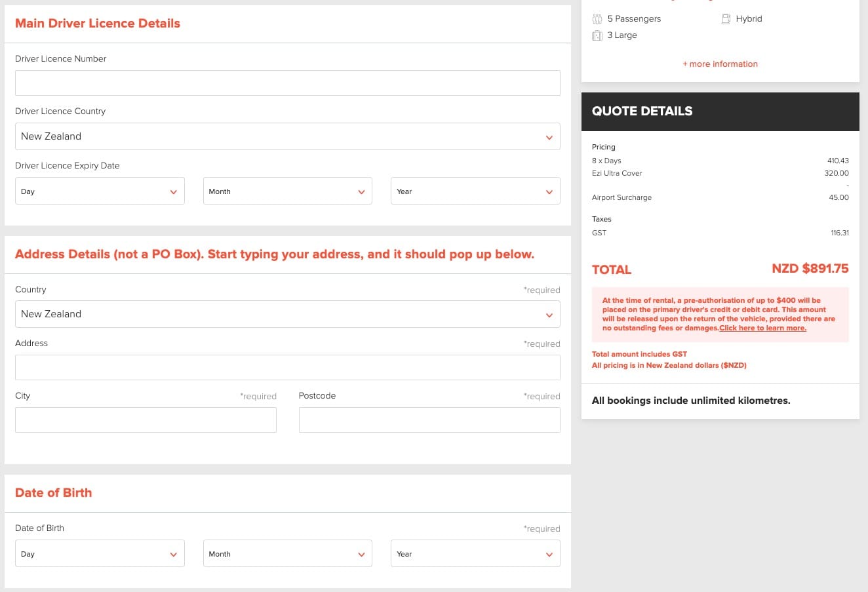
Task: Click into the Postcode text field
Action: (x=429, y=420)
